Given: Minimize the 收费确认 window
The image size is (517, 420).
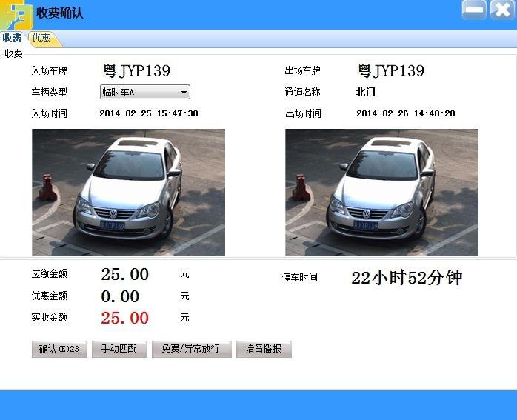Looking at the screenshot, I should coord(474,10).
